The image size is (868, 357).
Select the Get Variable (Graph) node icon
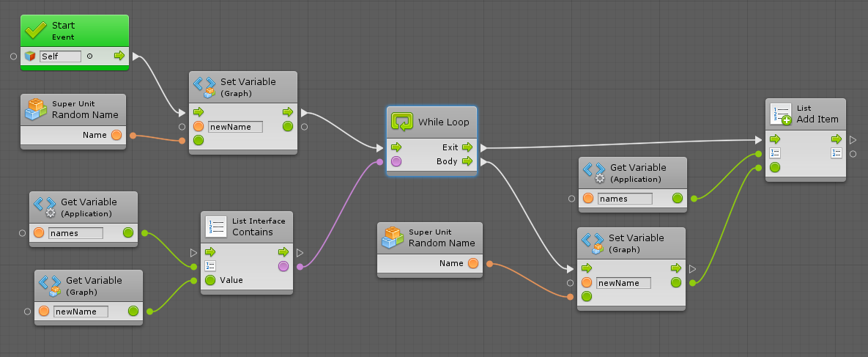click(x=51, y=286)
